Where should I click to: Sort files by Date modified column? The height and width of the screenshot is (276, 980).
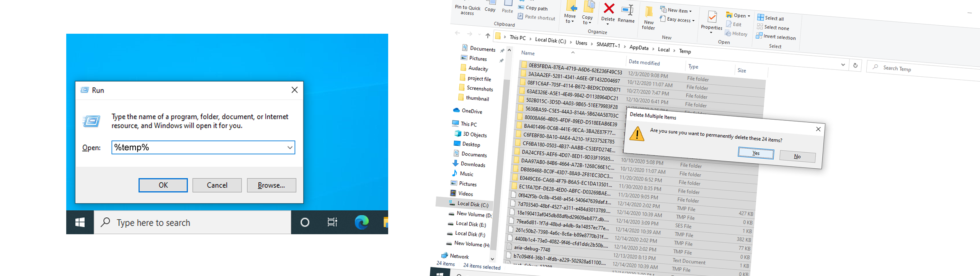coord(644,62)
